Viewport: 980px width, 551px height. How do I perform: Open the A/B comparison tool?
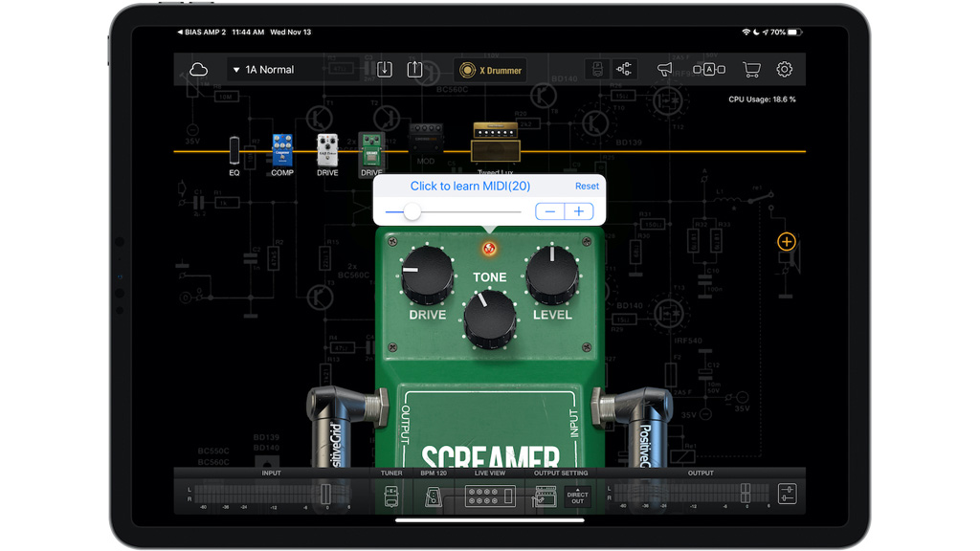click(x=710, y=69)
